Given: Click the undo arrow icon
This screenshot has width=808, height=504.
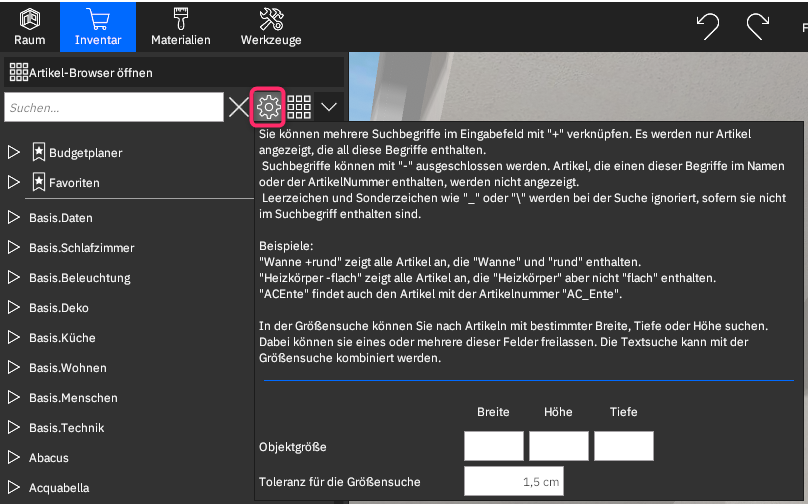Looking at the screenshot, I should point(708,26).
